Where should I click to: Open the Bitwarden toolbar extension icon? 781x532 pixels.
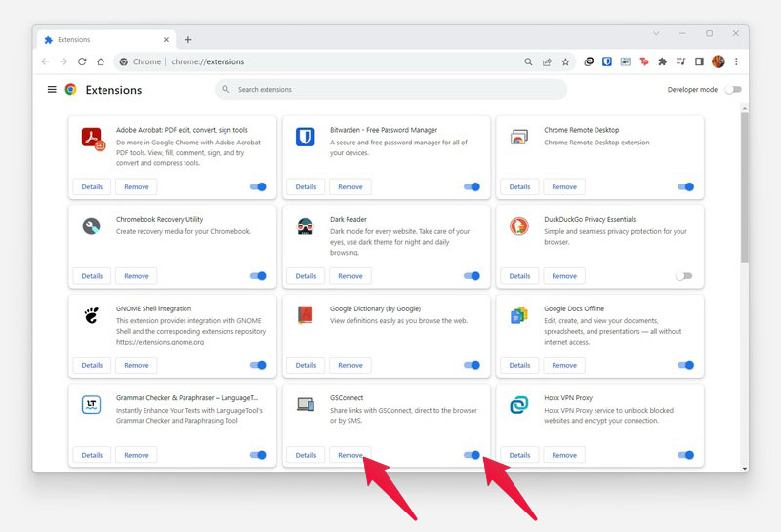click(607, 61)
